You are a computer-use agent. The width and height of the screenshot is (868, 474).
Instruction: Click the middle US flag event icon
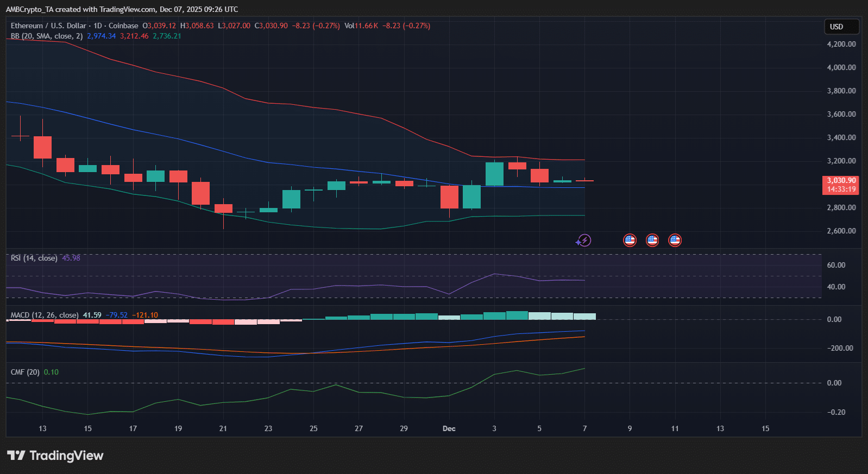652,240
